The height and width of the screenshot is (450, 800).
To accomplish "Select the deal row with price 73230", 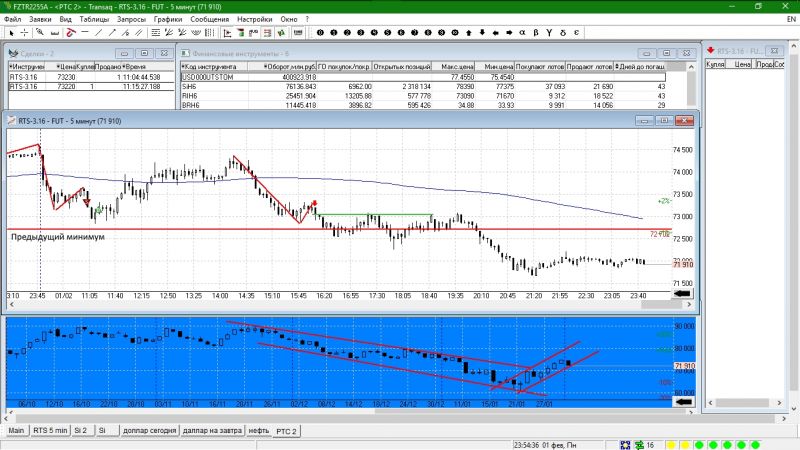I will [x=91, y=77].
